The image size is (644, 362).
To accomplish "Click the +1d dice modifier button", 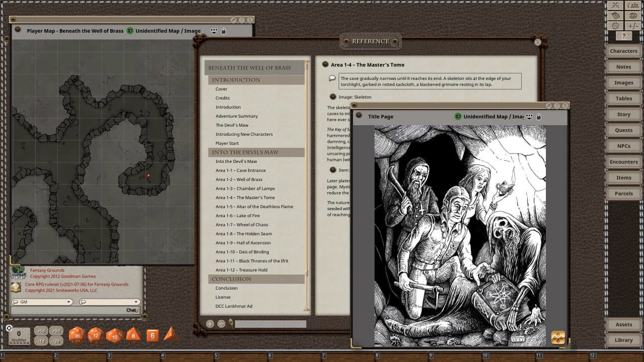I will point(42,331).
